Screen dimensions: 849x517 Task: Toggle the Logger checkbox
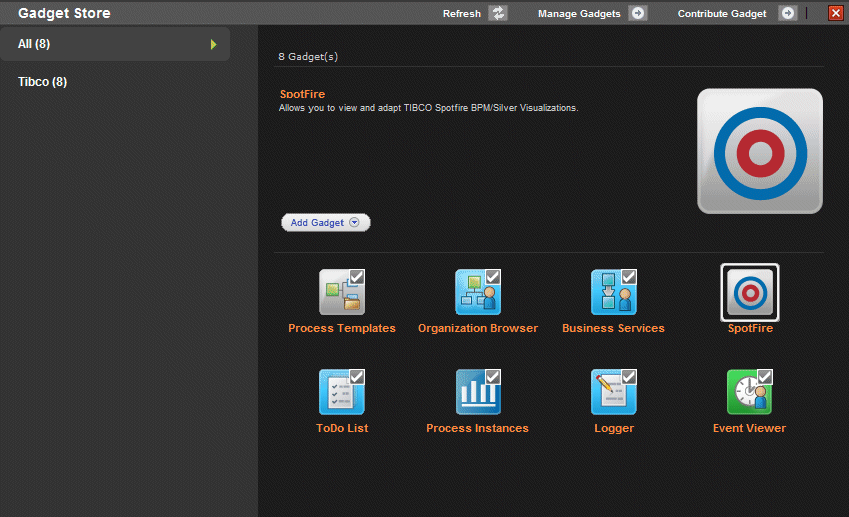(x=629, y=376)
